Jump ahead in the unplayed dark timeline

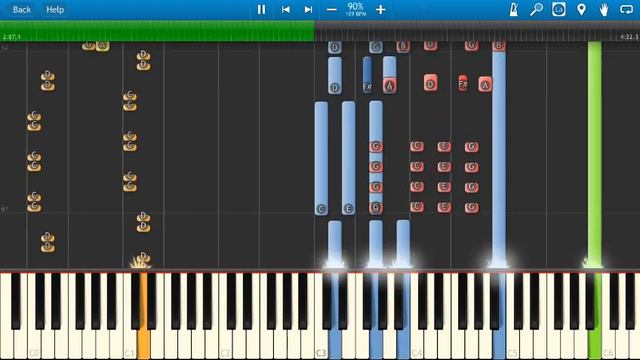477,31
